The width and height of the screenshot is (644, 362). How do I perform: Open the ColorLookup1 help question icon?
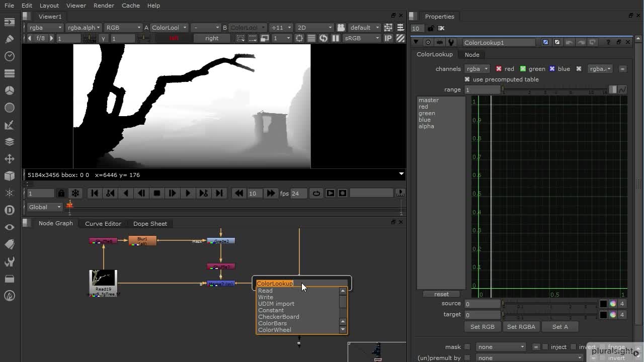[608, 42]
